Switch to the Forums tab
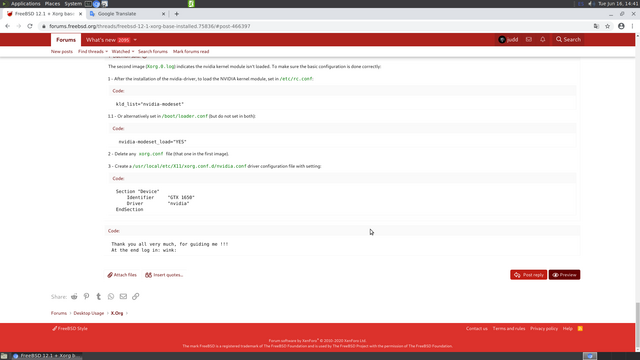Image resolution: width=640 pixels, height=360 pixels. pyautogui.click(x=66, y=40)
